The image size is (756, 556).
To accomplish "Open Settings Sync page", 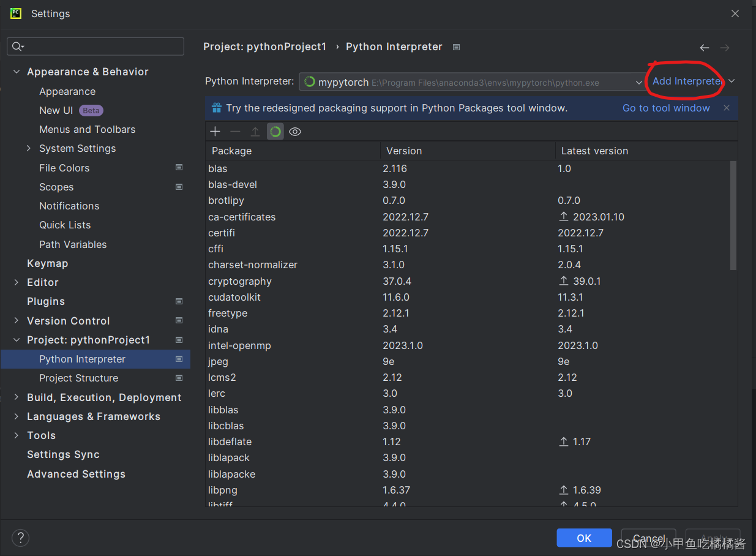I will click(x=63, y=454).
